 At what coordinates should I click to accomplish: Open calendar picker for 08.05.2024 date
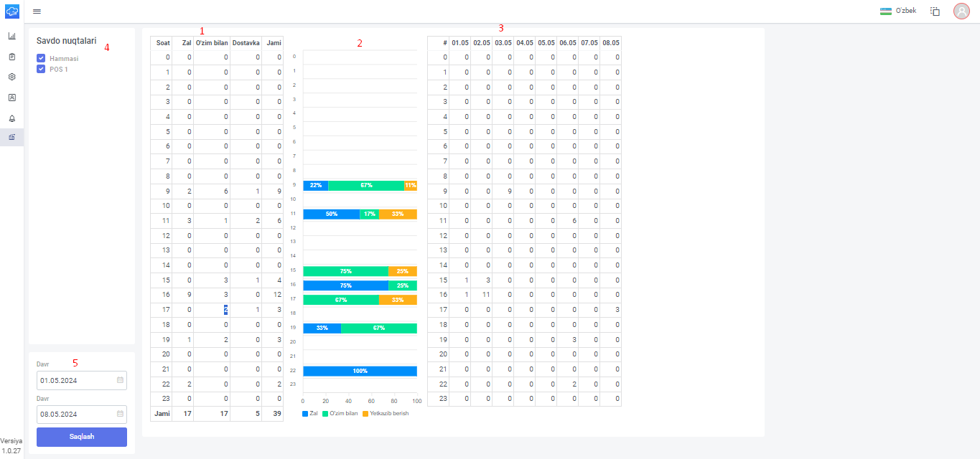point(121,415)
